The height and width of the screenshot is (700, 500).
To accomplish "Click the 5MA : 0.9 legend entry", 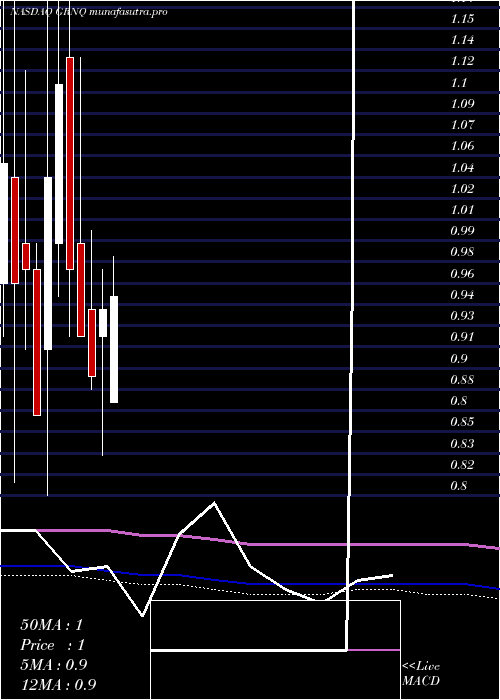I will point(54,665).
